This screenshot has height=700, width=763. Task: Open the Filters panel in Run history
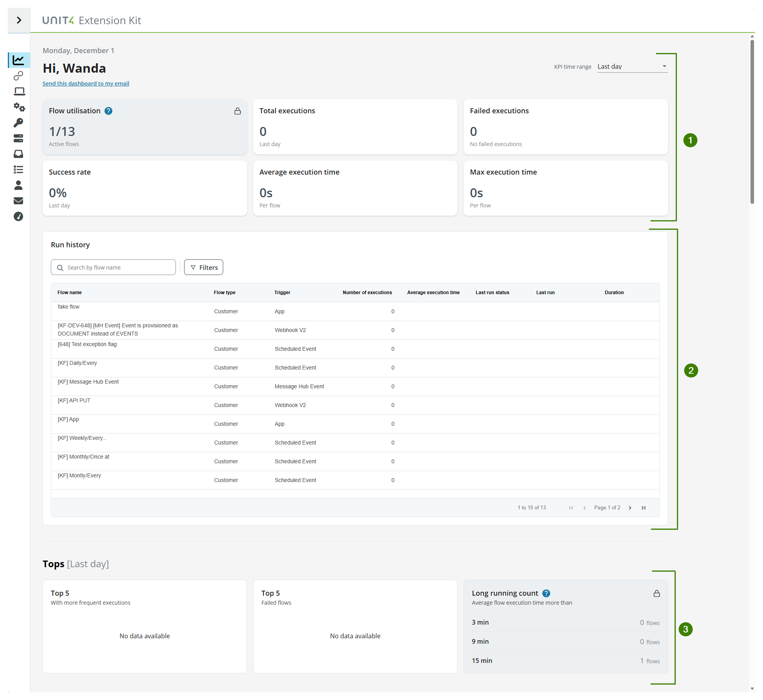[x=203, y=267]
